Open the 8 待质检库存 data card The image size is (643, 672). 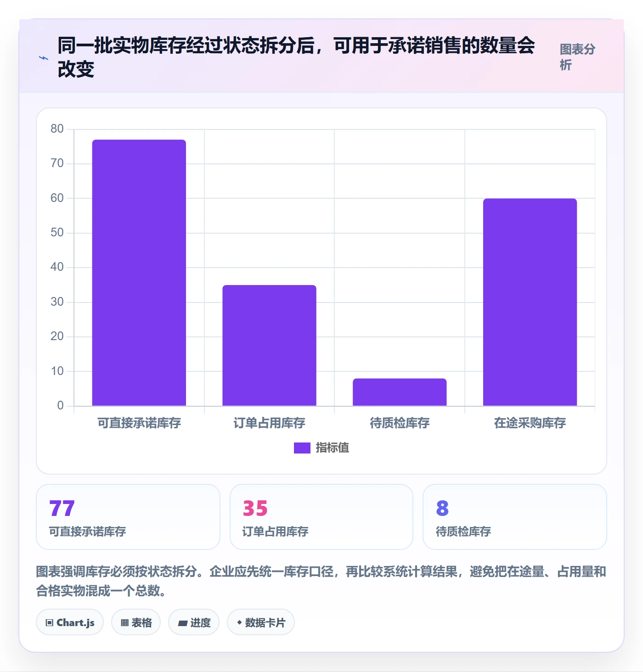(515, 517)
